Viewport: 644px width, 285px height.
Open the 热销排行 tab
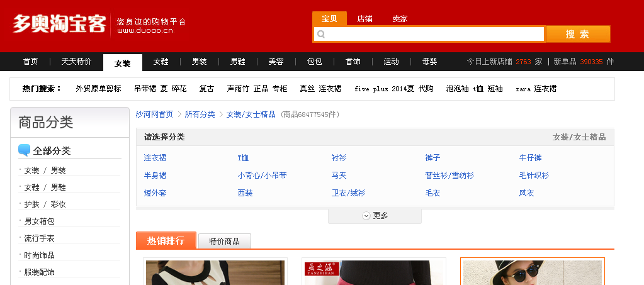click(166, 240)
